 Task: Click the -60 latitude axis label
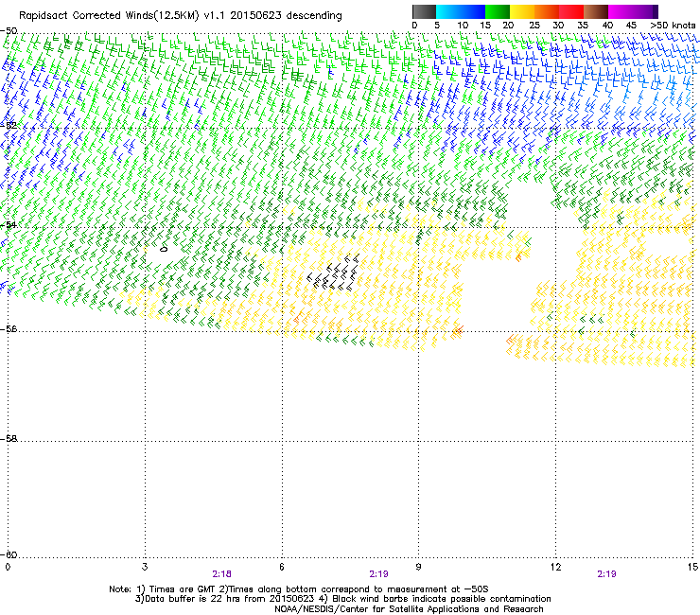[x=9, y=554]
